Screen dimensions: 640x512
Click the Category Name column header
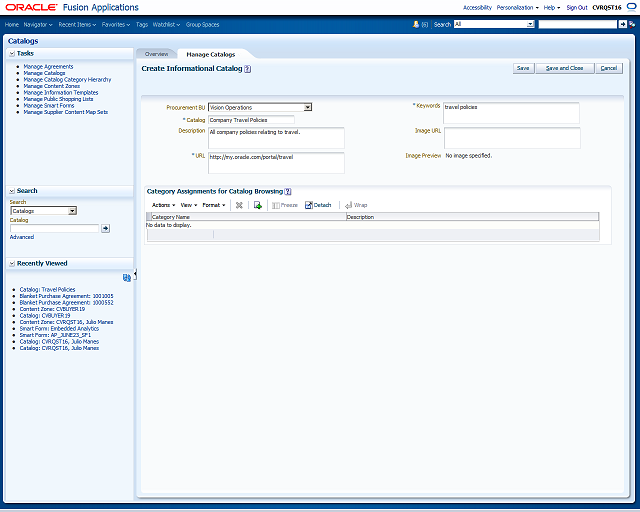coord(249,217)
